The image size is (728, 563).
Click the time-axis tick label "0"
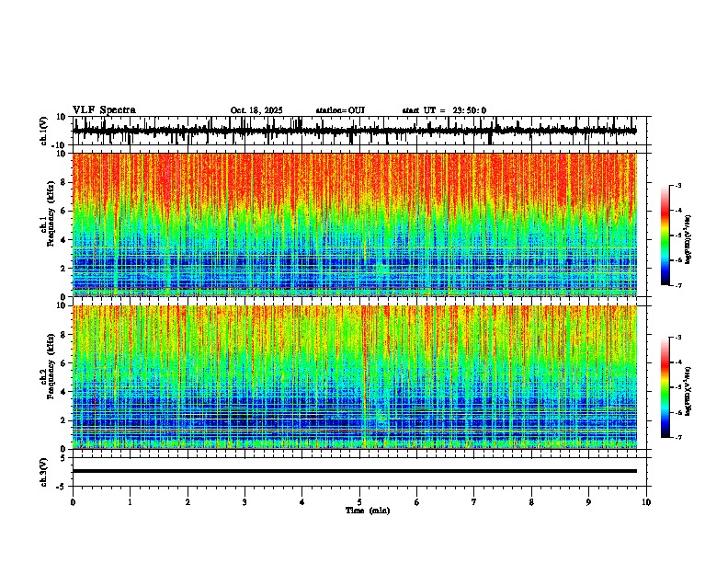click(73, 502)
